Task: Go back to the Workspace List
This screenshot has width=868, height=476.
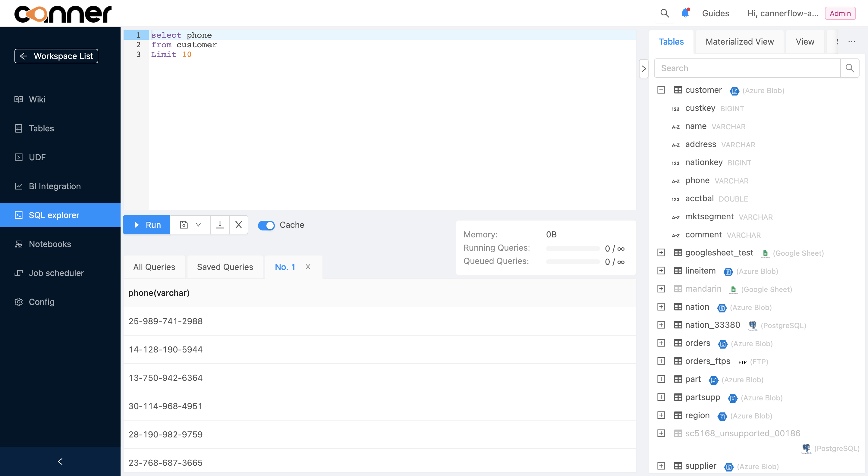Action: [x=56, y=56]
